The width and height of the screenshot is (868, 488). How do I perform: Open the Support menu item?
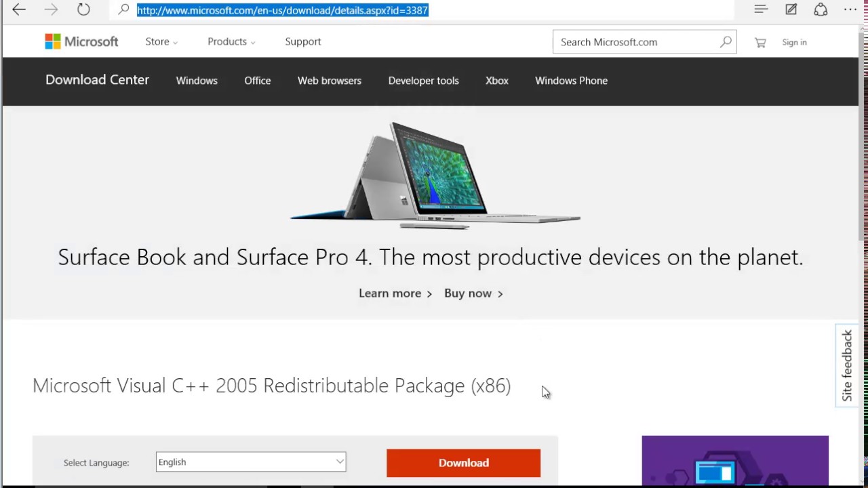pos(303,41)
